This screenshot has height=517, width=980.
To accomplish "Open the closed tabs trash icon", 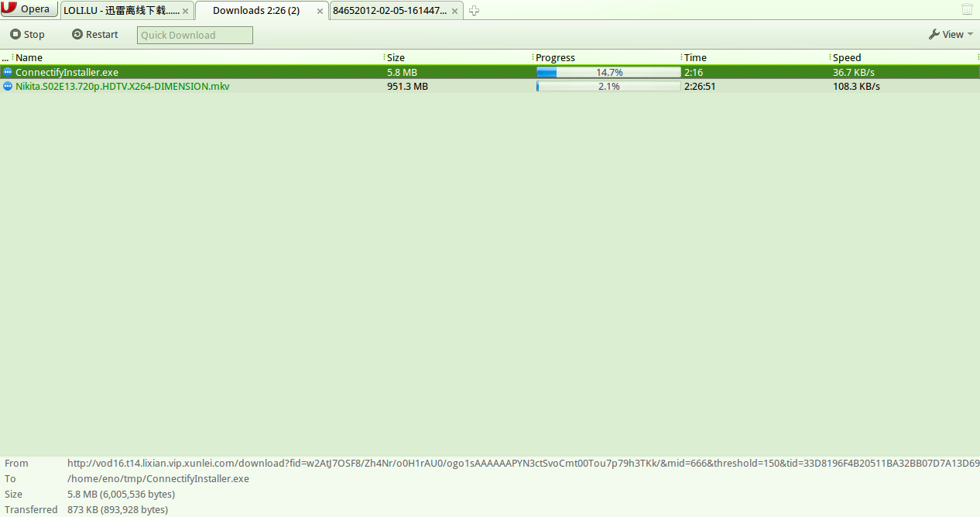I will (x=967, y=9).
